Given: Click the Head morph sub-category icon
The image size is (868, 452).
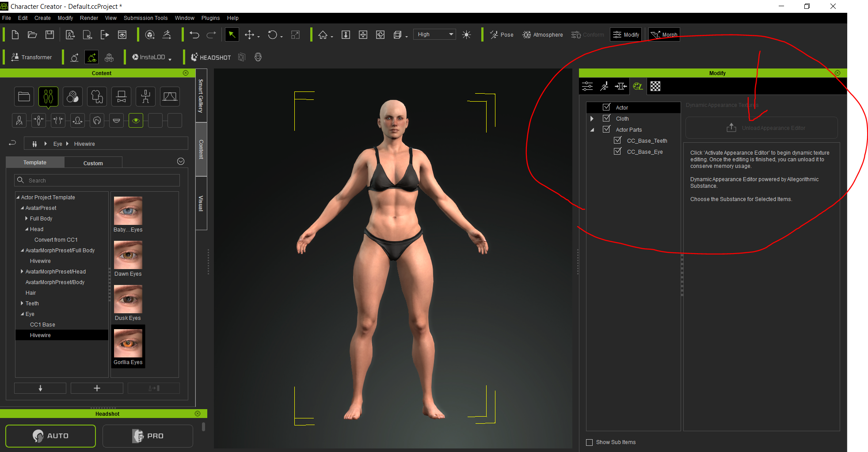Looking at the screenshot, I should 78,120.
